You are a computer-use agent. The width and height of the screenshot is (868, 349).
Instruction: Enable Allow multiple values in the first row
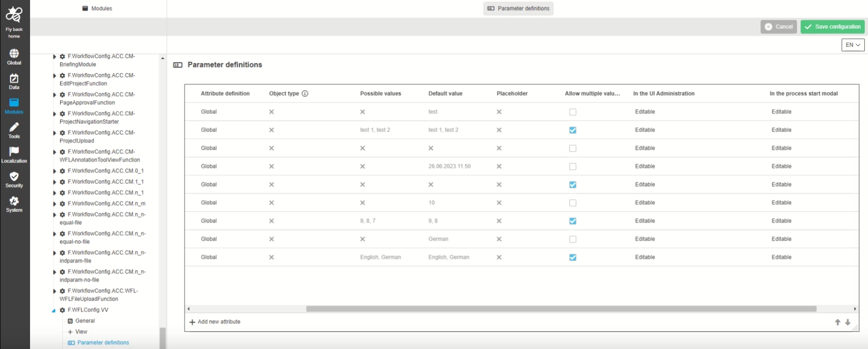pos(573,112)
